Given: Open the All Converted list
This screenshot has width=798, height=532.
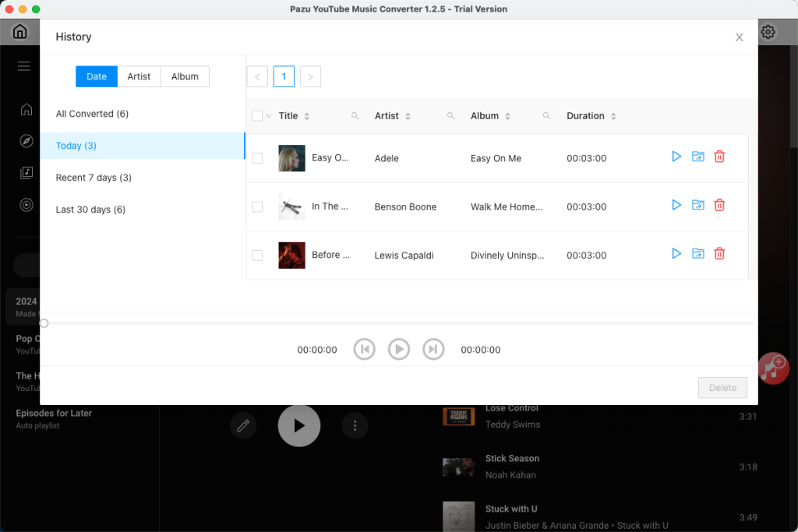Looking at the screenshot, I should (92, 114).
